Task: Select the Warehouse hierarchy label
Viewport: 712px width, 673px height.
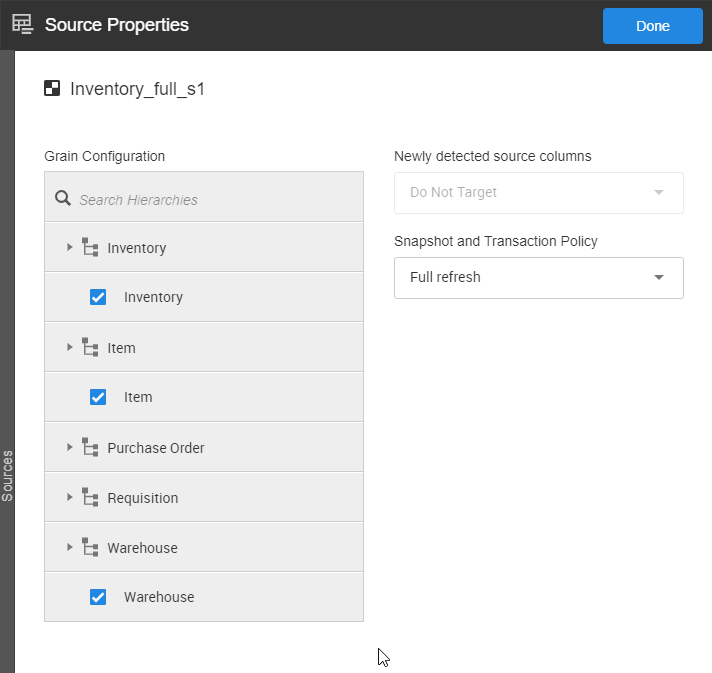Action: tap(142, 548)
